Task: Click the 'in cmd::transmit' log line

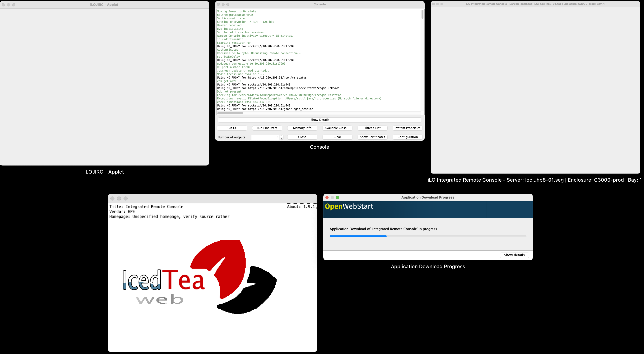Action: coord(230,39)
